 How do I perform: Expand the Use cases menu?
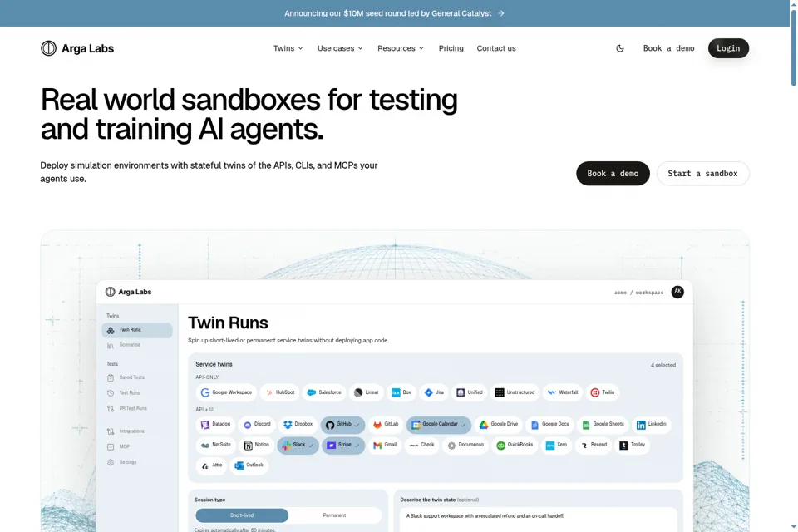tap(340, 48)
